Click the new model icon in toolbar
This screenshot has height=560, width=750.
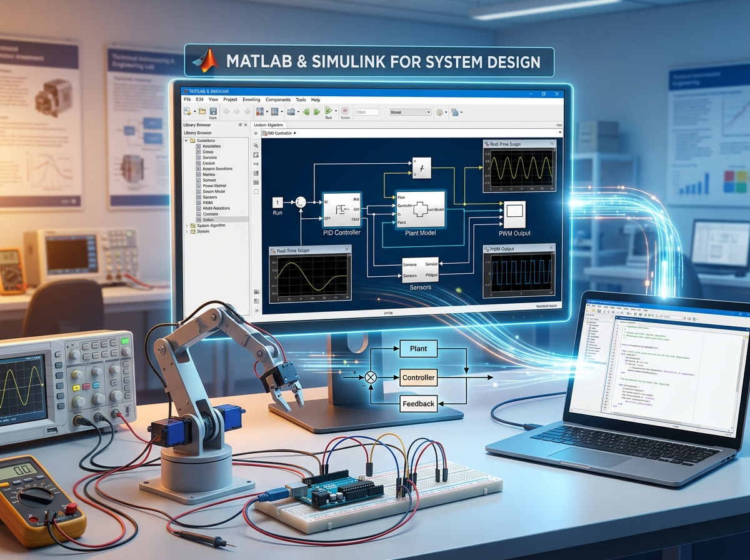(187, 111)
